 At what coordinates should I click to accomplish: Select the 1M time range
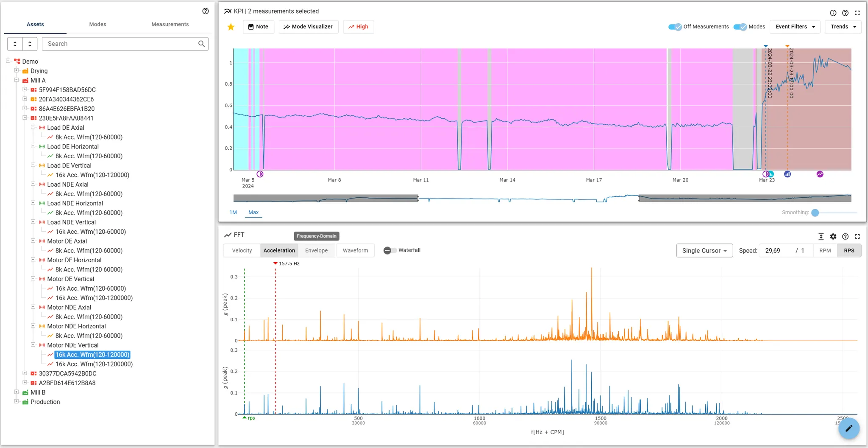tap(233, 213)
